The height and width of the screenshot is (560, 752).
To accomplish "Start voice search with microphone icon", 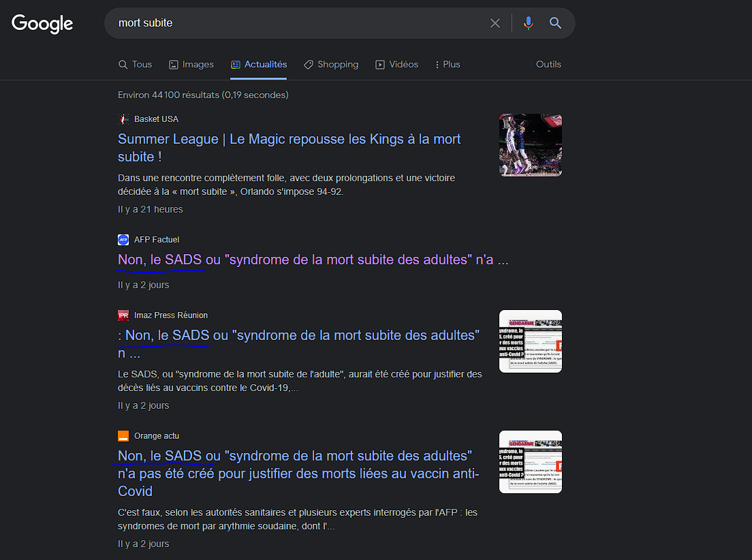I will pos(529,23).
